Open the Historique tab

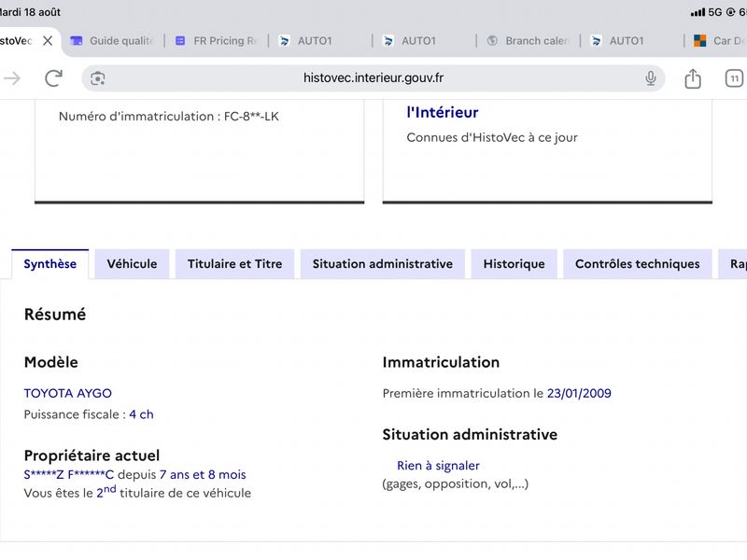514,264
